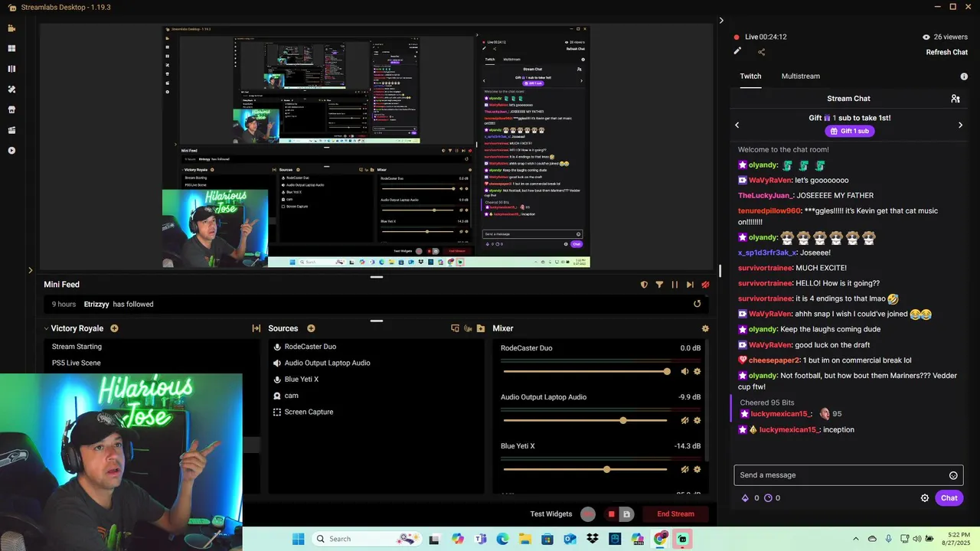Open RodeCaster Duo mixer gear settings

tap(697, 371)
